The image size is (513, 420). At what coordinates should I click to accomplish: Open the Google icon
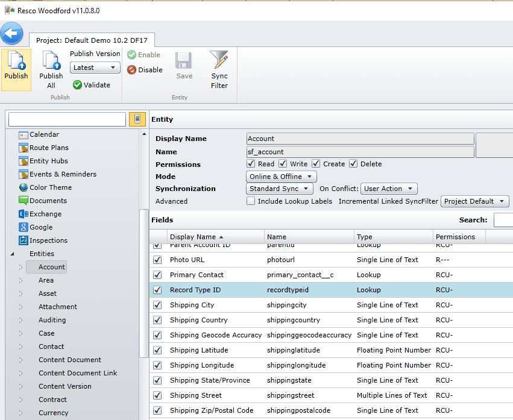[x=24, y=227]
